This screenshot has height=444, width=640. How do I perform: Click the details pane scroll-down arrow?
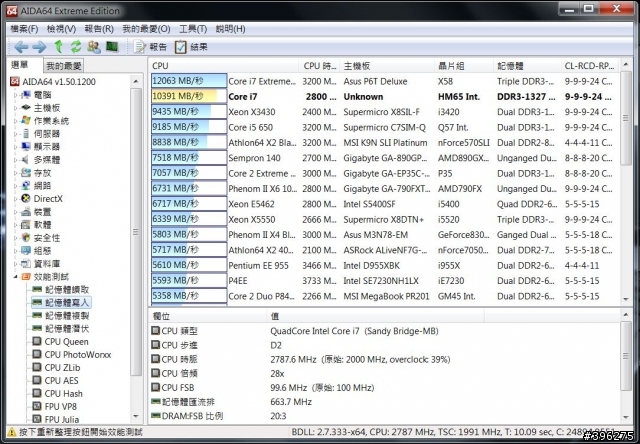[x=626, y=417]
